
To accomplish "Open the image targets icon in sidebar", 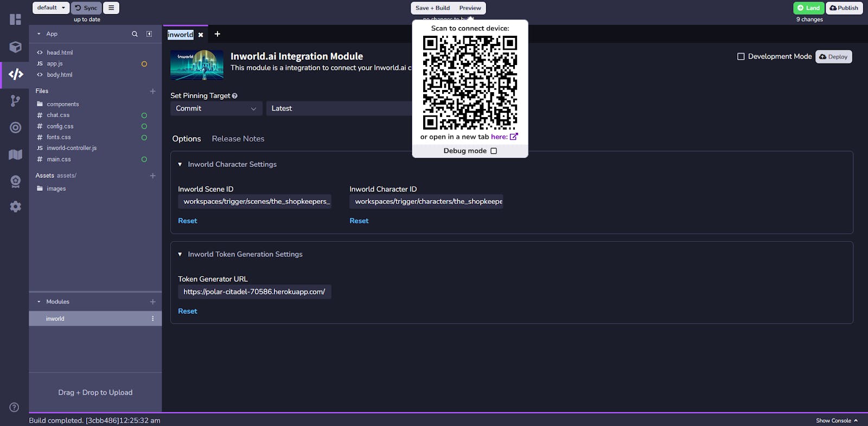I will click(15, 127).
